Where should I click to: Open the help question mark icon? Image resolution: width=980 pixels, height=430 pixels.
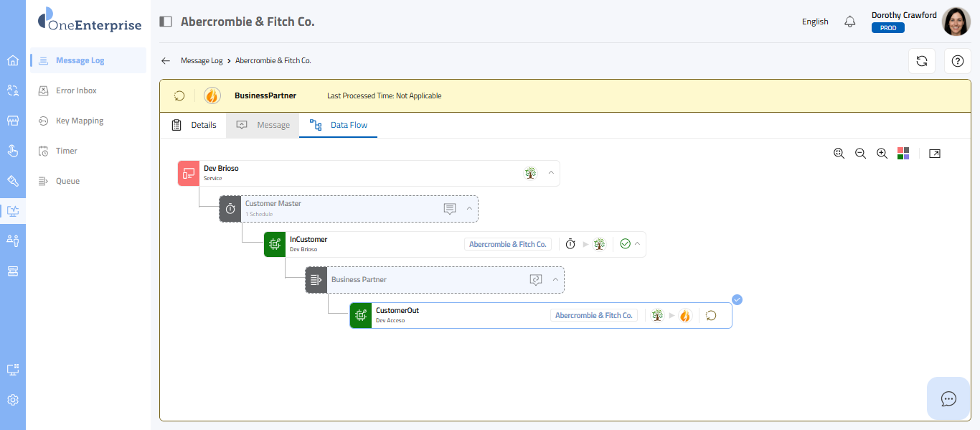point(957,61)
